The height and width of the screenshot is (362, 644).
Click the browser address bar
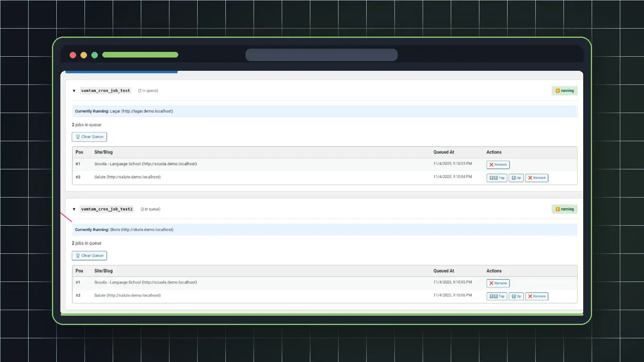pyautogui.click(x=322, y=55)
